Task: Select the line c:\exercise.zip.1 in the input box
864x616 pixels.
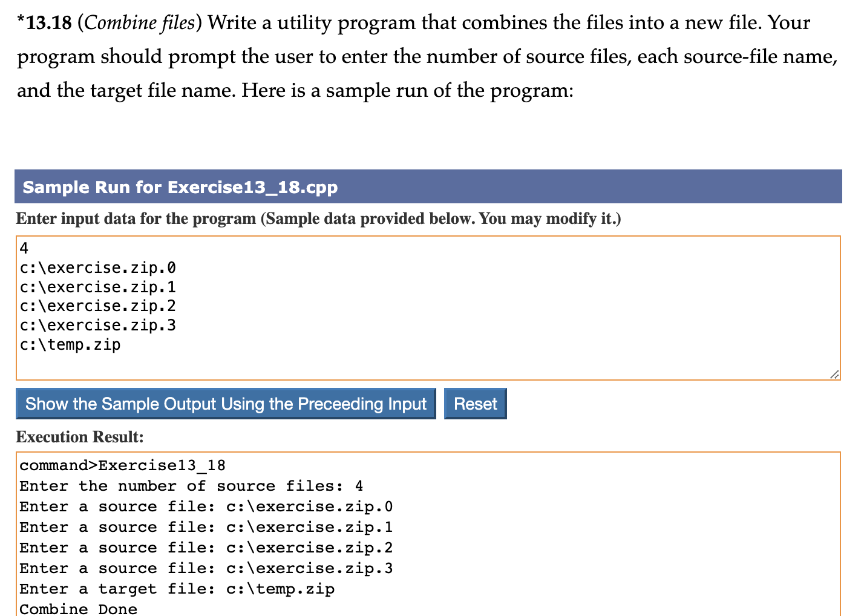Action: (97, 287)
